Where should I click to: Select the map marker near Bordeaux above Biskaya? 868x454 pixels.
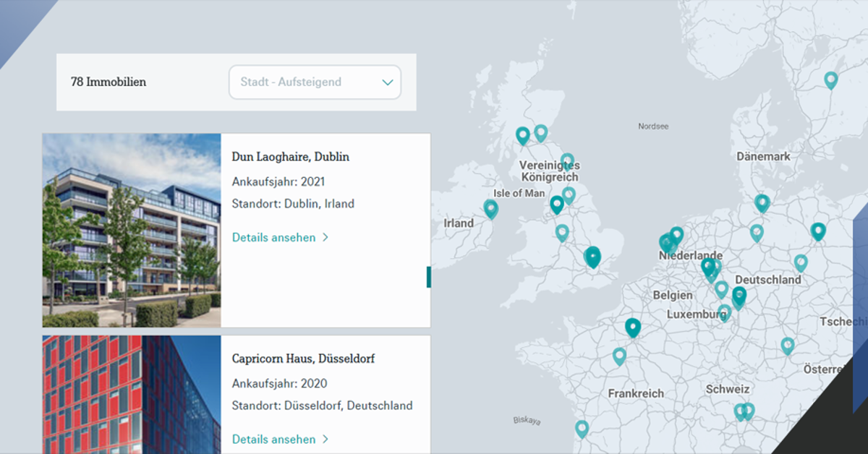point(583,427)
